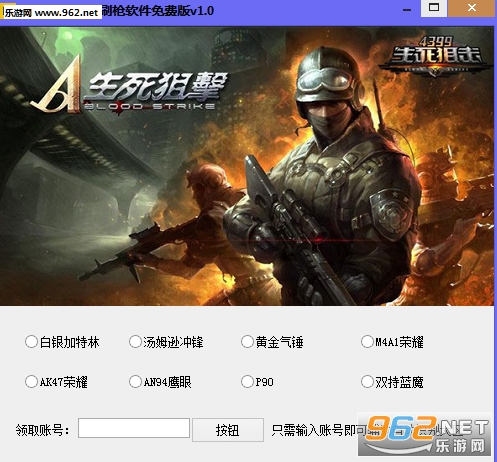The width and height of the screenshot is (497, 462).
Task: Select the P90 weapon option
Action: coord(257,382)
